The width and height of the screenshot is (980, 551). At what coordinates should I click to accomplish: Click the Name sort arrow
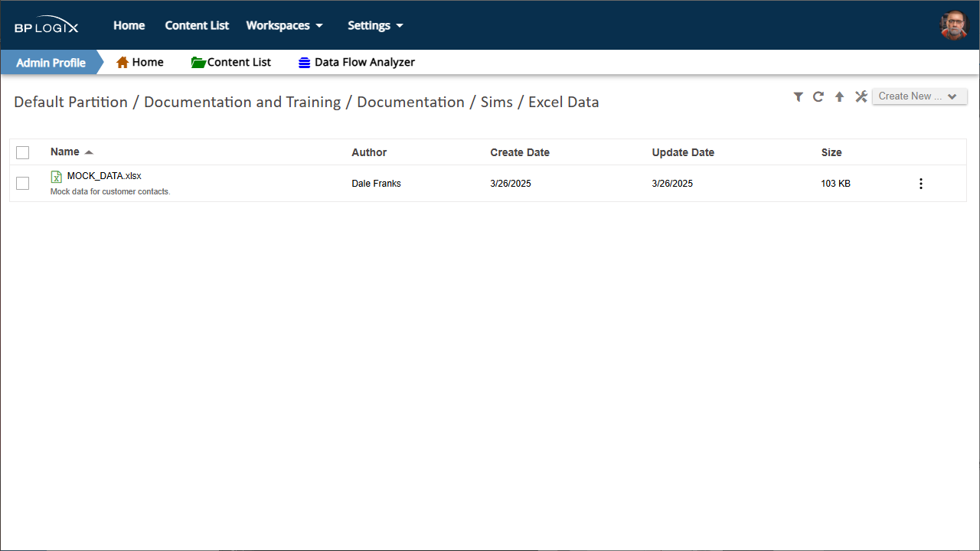tap(89, 152)
